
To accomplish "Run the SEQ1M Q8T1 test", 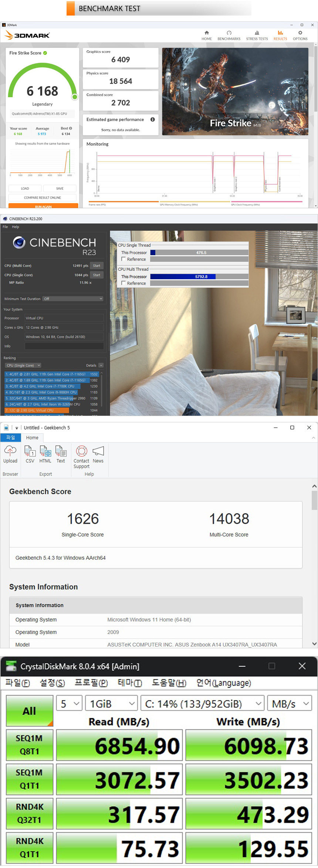I will [x=30, y=745].
